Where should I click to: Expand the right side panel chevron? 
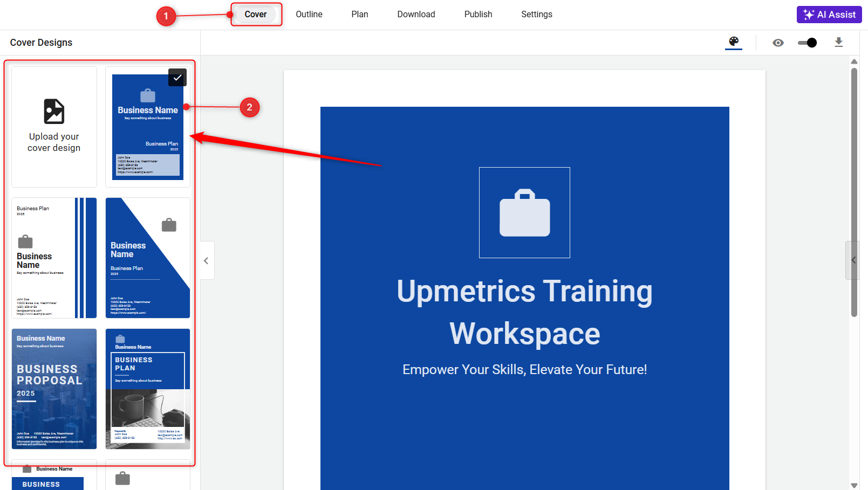tap(853, 260)
